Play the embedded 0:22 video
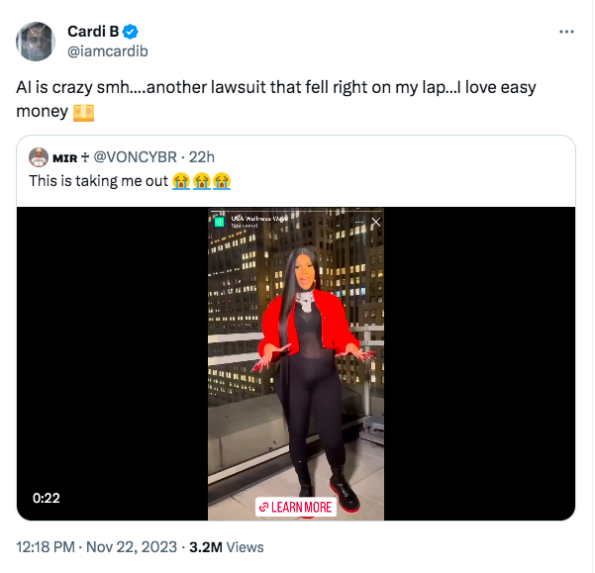This screenshot has width=595, height=573. (x=296, y=364)
